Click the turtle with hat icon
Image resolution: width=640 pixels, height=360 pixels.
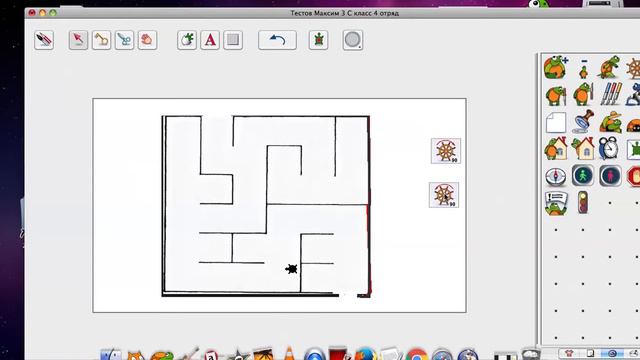611,122
